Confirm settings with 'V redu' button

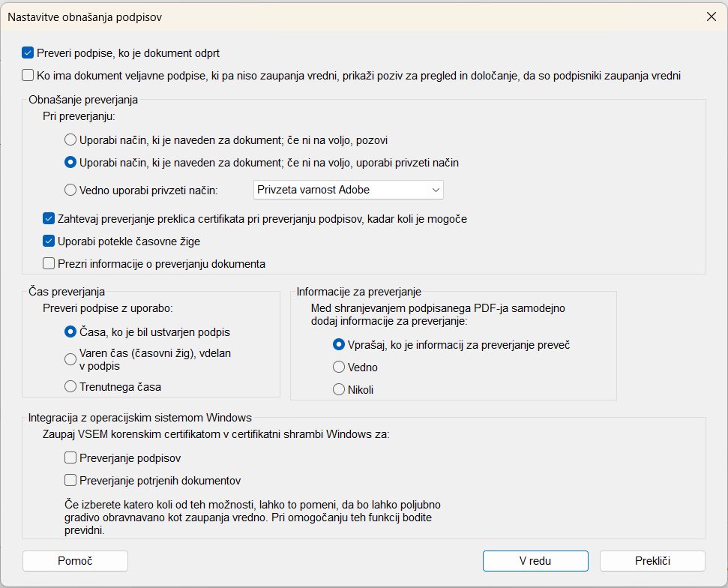point(535,561)
